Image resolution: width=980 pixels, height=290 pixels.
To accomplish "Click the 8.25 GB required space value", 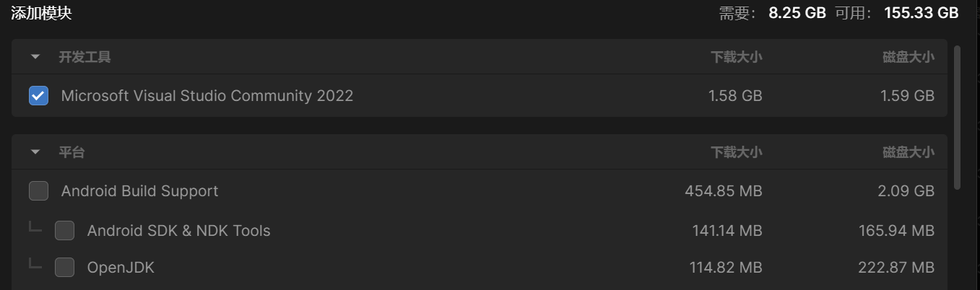I will (797, 13).
